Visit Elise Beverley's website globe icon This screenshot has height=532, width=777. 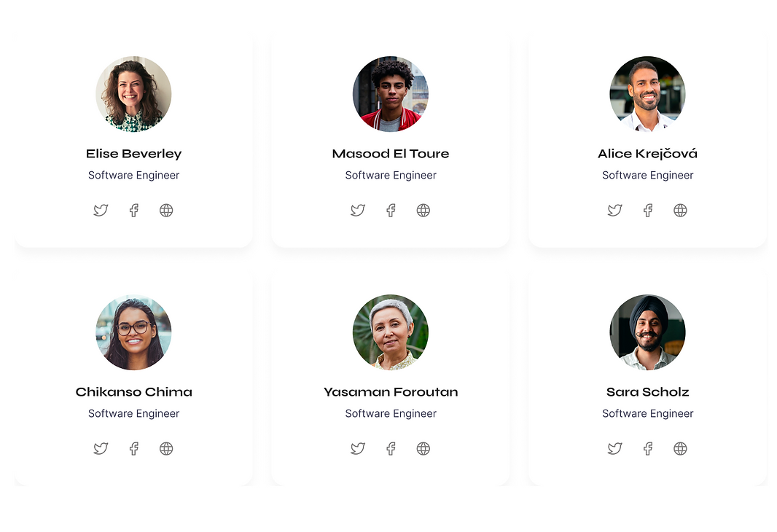tap(166, 211)
